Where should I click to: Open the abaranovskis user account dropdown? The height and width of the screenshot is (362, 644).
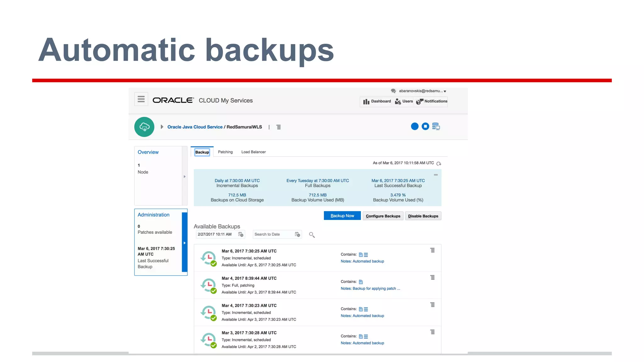422,91
